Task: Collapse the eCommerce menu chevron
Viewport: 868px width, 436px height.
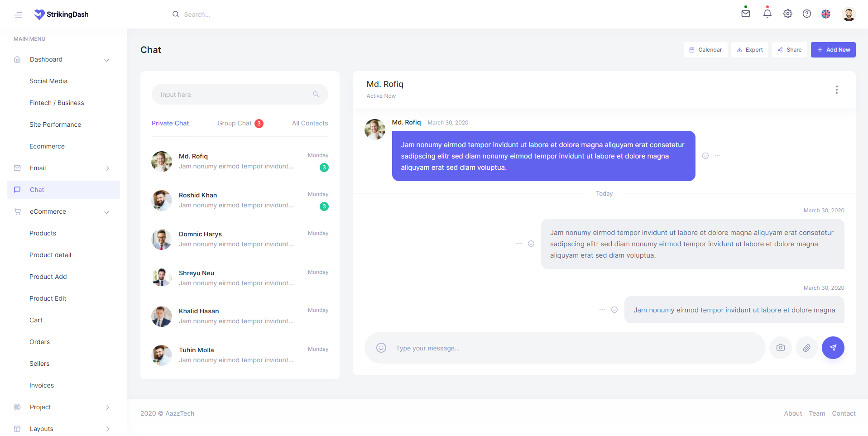Action: [107, 212]
